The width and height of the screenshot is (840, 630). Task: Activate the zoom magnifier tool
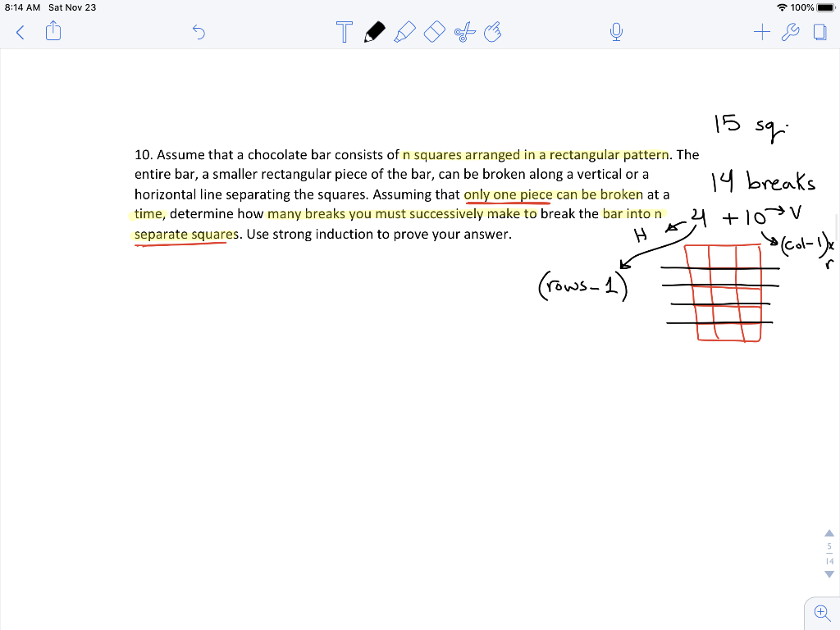pyautogui.click(x=821, y=613)
